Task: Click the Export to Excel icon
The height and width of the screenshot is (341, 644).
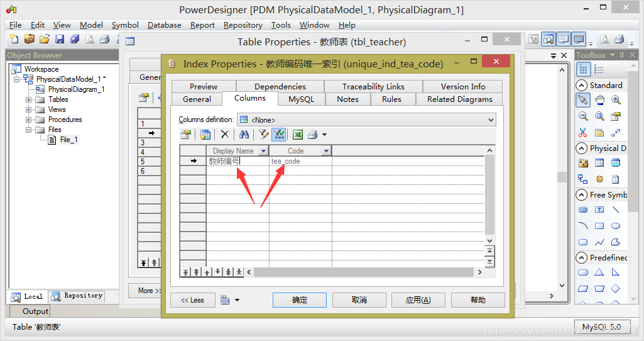Action: pyautogui.click(x=298, y=135)
